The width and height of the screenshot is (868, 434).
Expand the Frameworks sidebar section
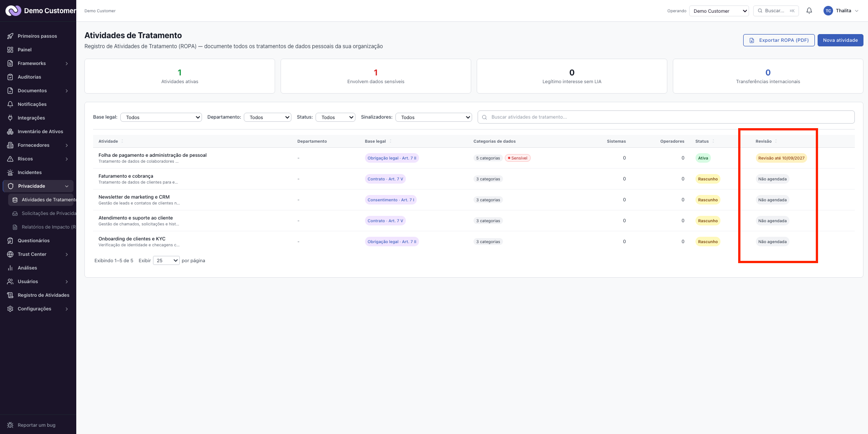tap(38, 63)
